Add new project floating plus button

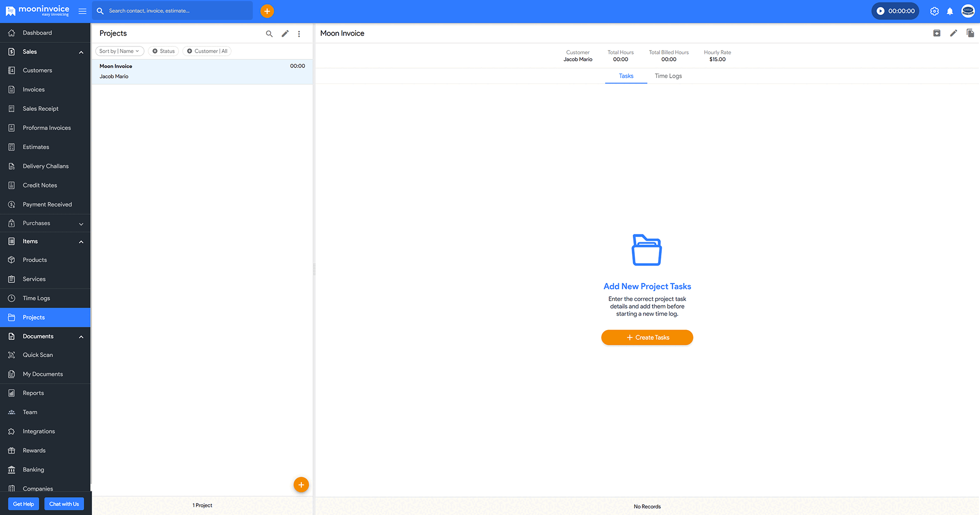(x=301, y=484)
